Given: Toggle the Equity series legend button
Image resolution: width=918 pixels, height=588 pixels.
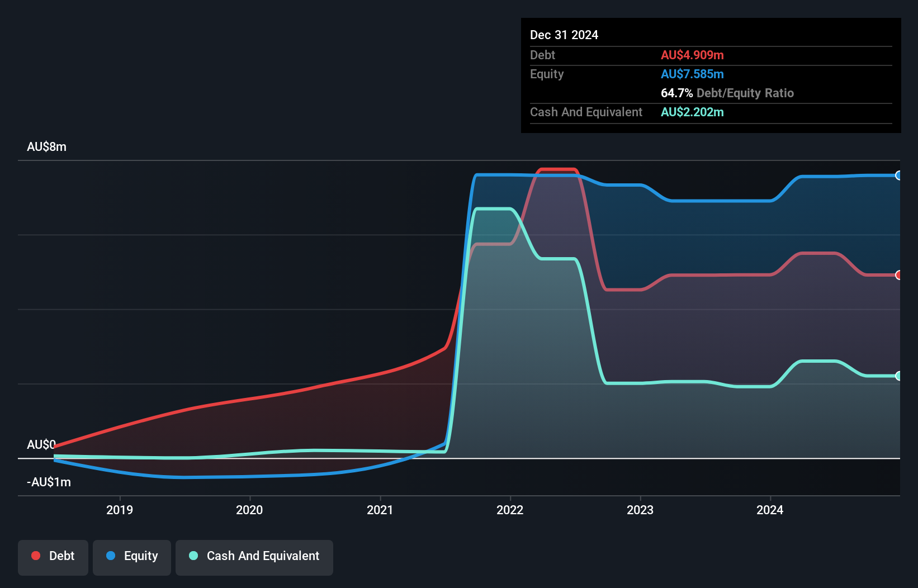Looking at the screenshot, I should pyautogui.click(x=132, y=557).
